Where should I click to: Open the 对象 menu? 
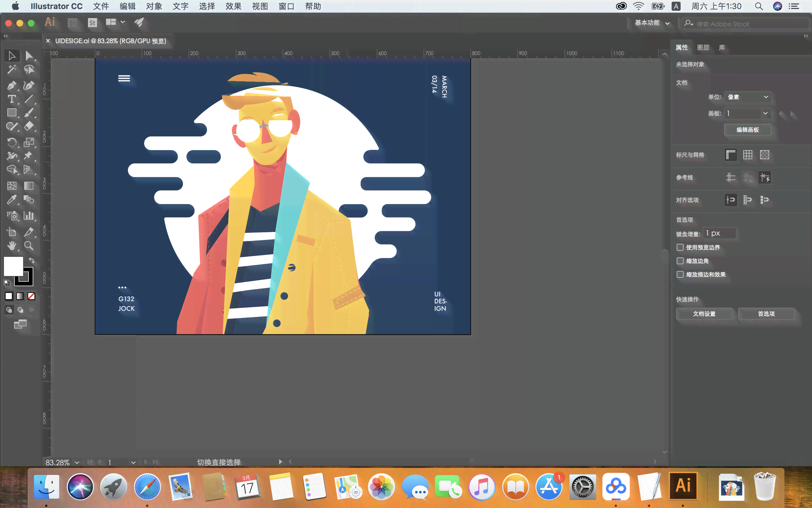(x=154, y=6)
